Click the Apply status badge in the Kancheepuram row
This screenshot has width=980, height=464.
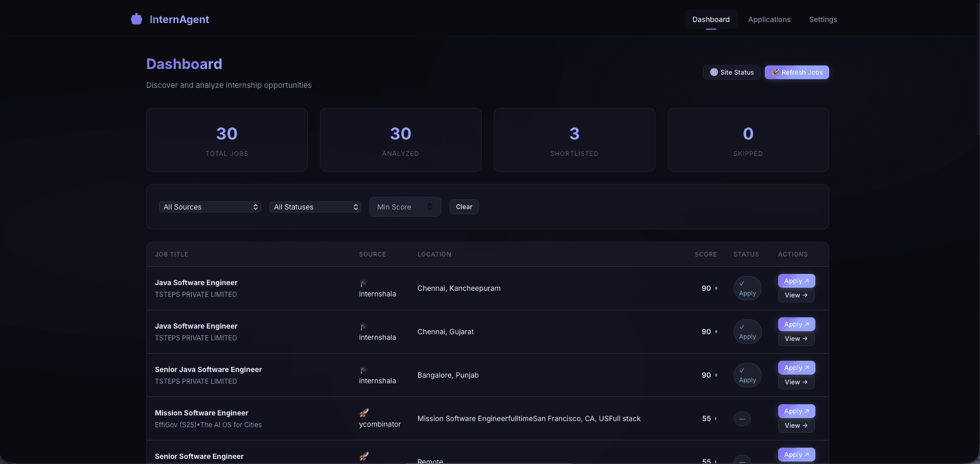coord(747,288)
